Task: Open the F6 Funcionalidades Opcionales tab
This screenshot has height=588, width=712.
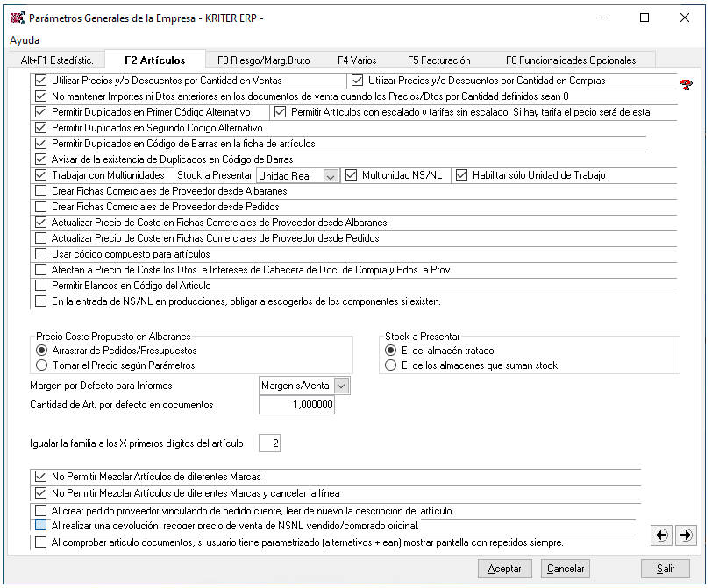Action: 571,60
